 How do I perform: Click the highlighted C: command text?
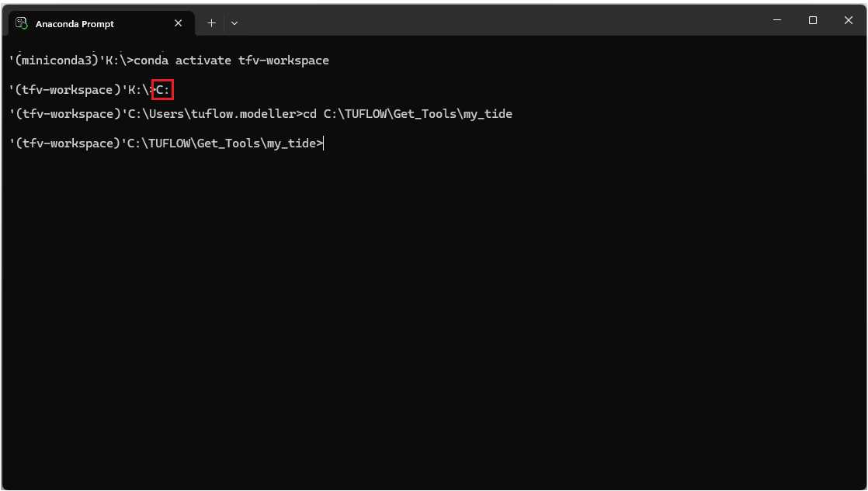coord(162,90)
